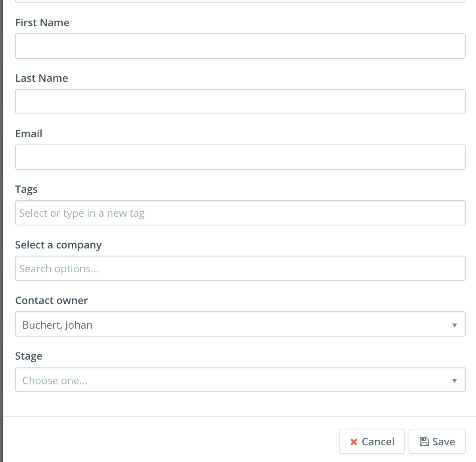Click the Stage label

coord(29,356)
